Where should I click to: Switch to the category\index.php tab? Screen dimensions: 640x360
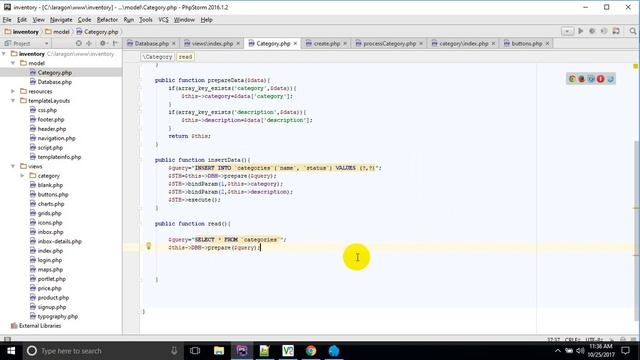463,43
